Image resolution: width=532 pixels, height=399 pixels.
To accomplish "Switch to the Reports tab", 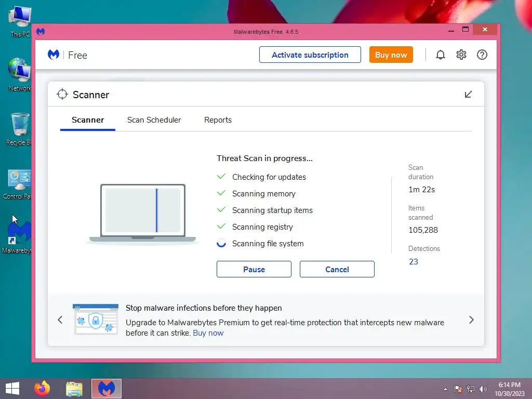I will point(218,120).
